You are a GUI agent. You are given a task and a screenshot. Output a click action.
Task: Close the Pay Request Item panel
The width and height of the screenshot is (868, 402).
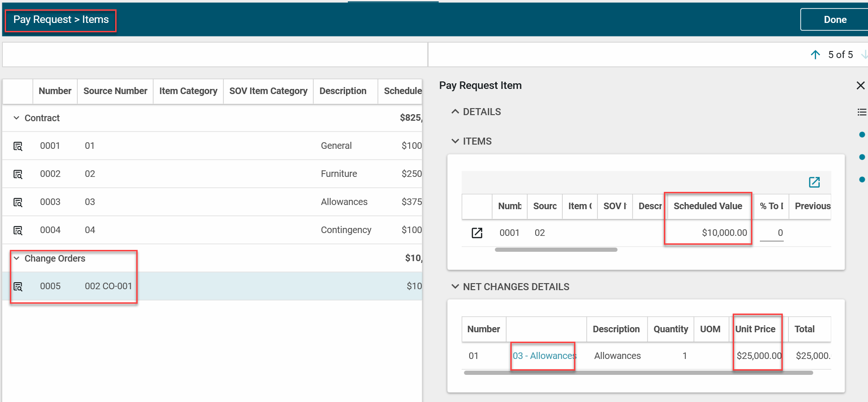click(860, 85)
